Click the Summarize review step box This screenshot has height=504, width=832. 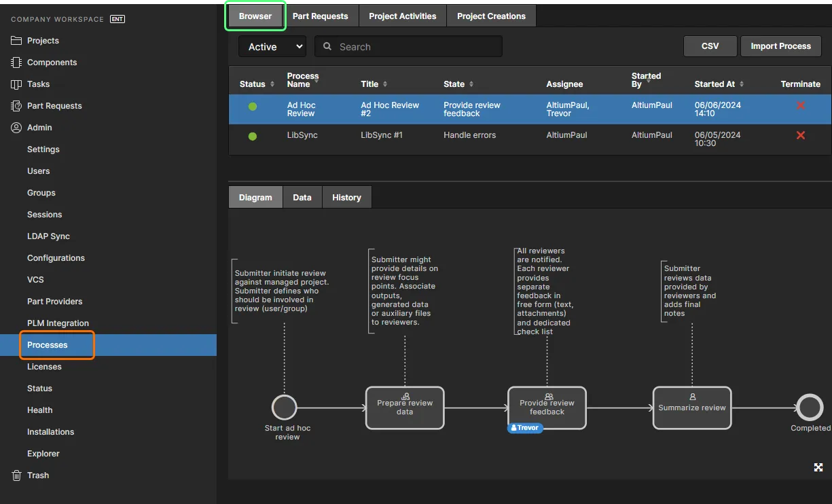point(692,408)
